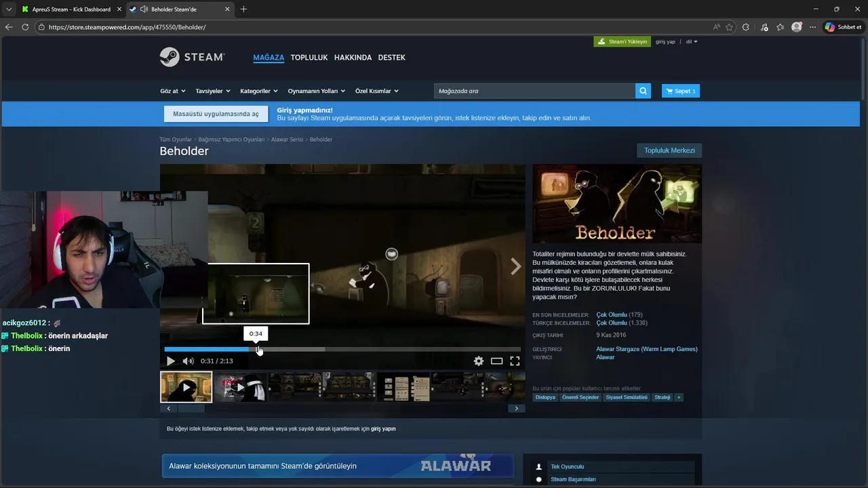The height and width of the screenshot is (488, 868).
Task: Expand the Kategoriler dropdown
Action: (259, 91)
